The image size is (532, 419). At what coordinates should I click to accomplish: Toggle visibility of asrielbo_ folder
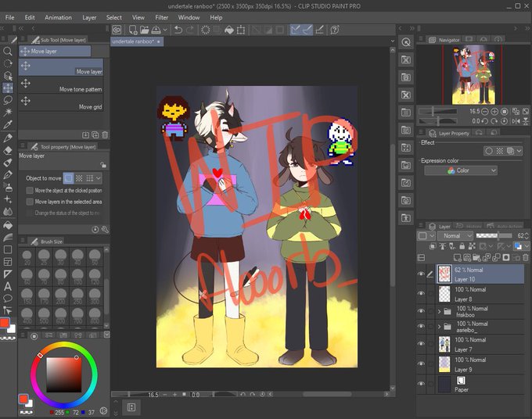tap(421, 326)
